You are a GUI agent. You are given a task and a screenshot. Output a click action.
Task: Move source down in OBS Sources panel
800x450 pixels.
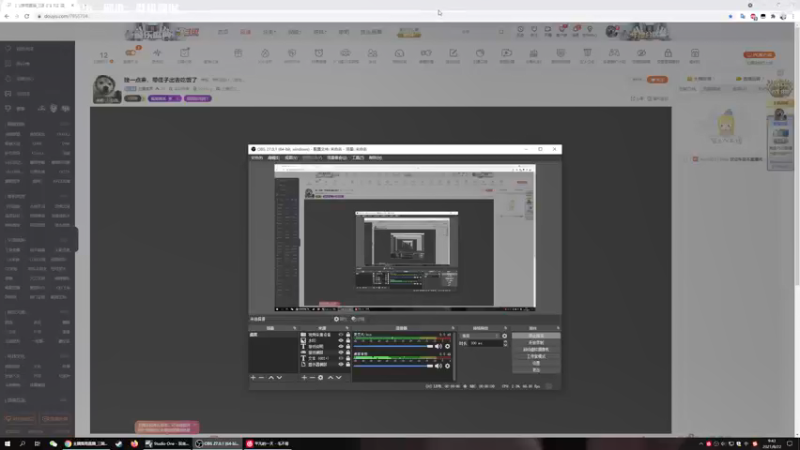[338, 378]
